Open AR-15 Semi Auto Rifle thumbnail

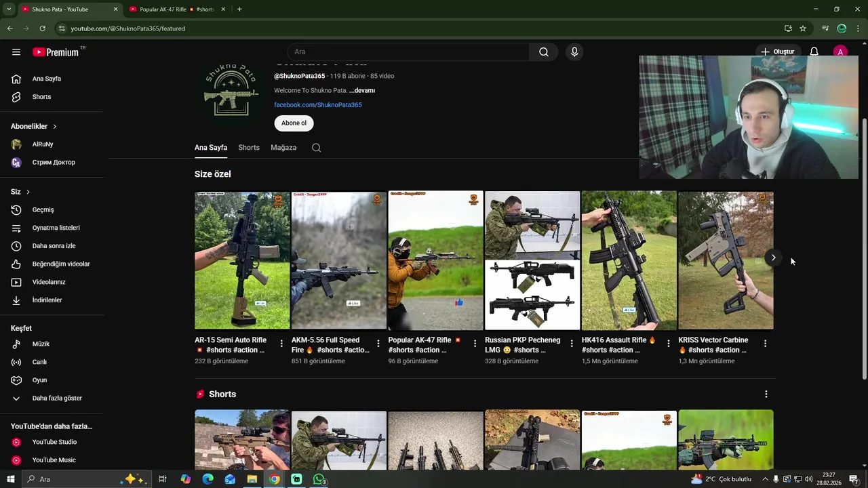pos(242,260)
